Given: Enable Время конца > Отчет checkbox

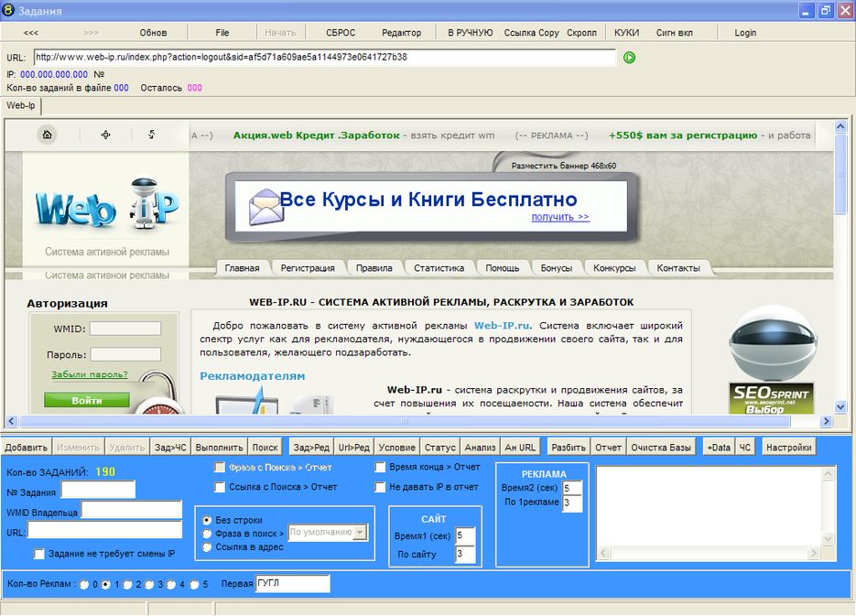Looking at the screenshot, I should tap(380, 467).
